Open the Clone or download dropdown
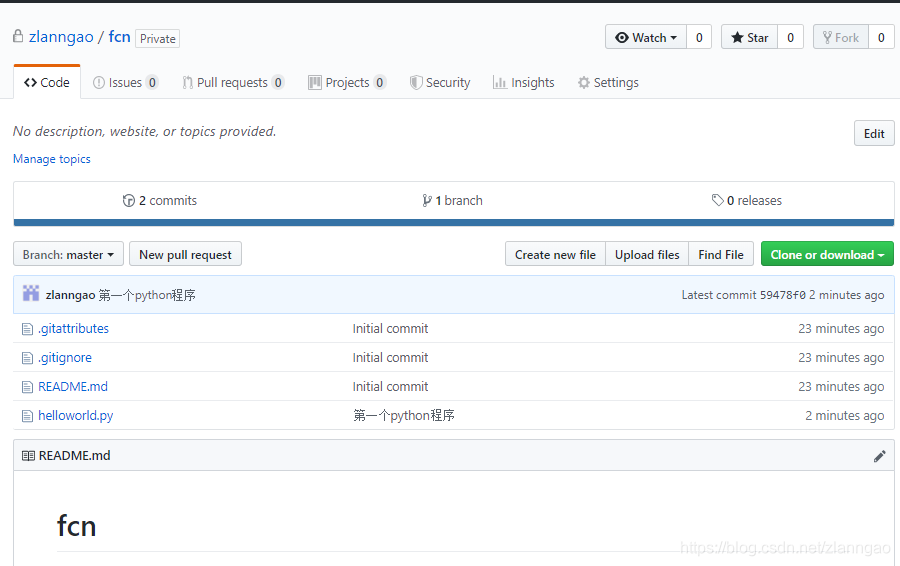The image size is (900, 566). click(827, 254)
